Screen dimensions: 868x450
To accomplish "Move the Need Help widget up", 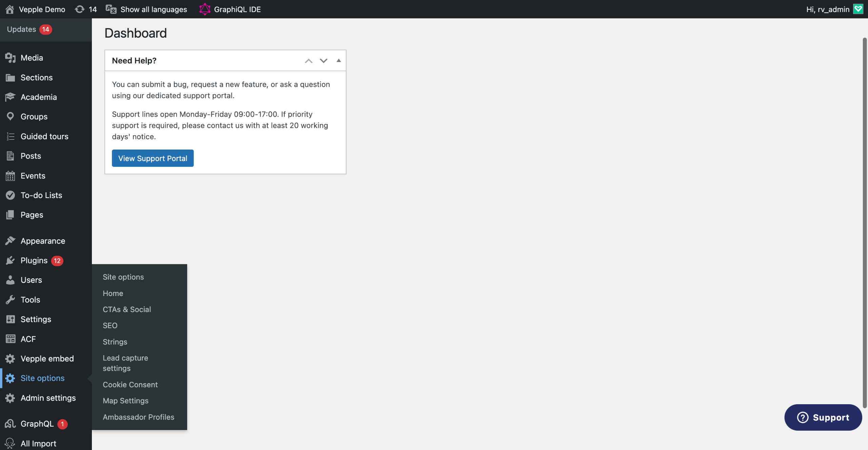I will (308, 61).
